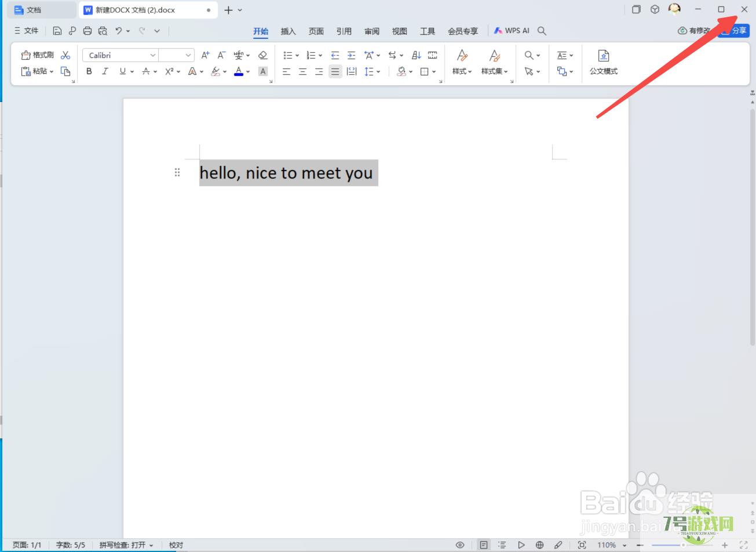The width and height of the screenshot is (756, 552).
Task: Decrease font size with A- icon
Action: pos(221,55)
